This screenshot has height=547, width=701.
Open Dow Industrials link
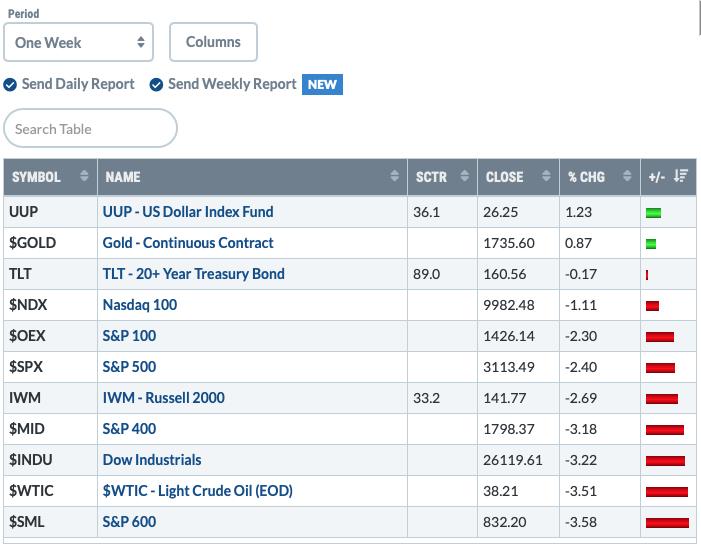[152, 460]
